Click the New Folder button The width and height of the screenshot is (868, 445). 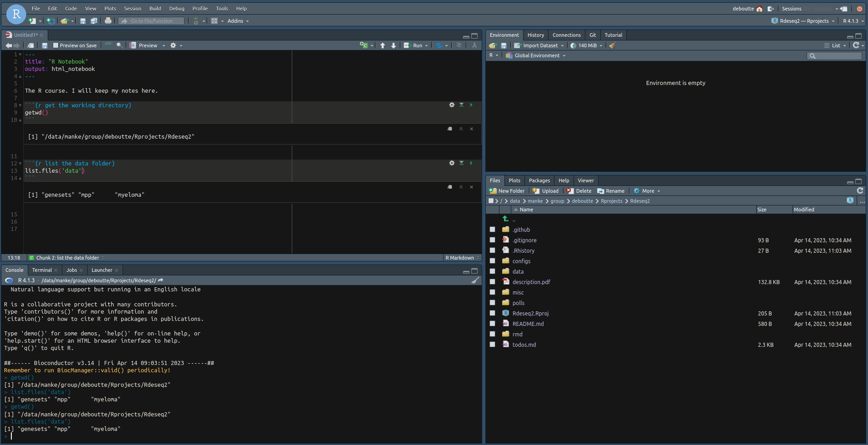(507, 191)
